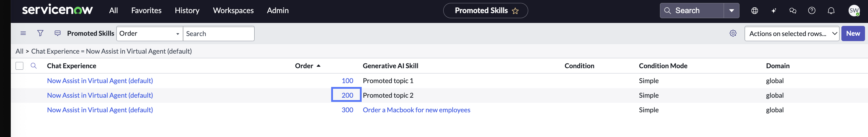
Task: Create a record with the New button
Action: pos(853,34)
